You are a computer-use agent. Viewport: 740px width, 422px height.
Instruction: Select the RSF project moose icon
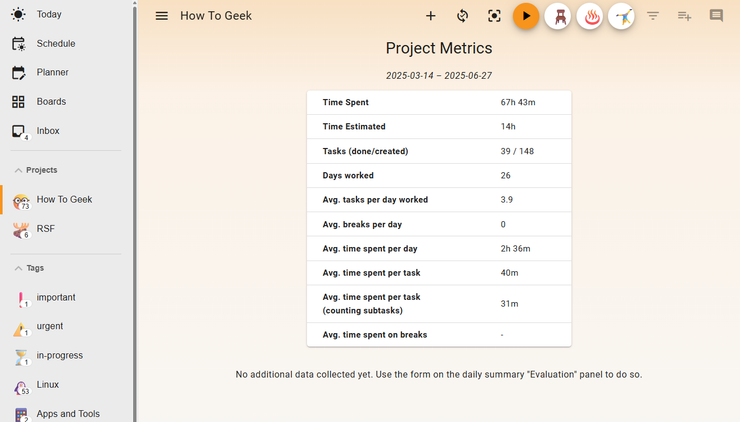point(21,230)
